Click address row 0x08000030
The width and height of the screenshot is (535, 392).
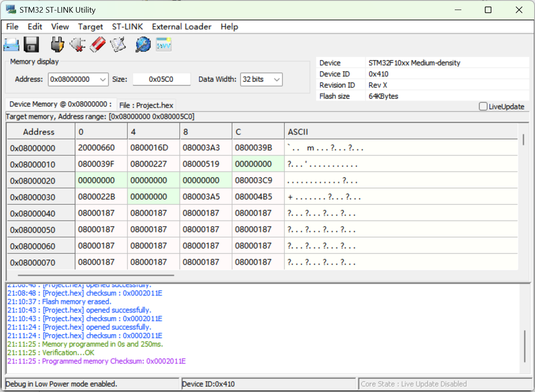coord(41,198)
